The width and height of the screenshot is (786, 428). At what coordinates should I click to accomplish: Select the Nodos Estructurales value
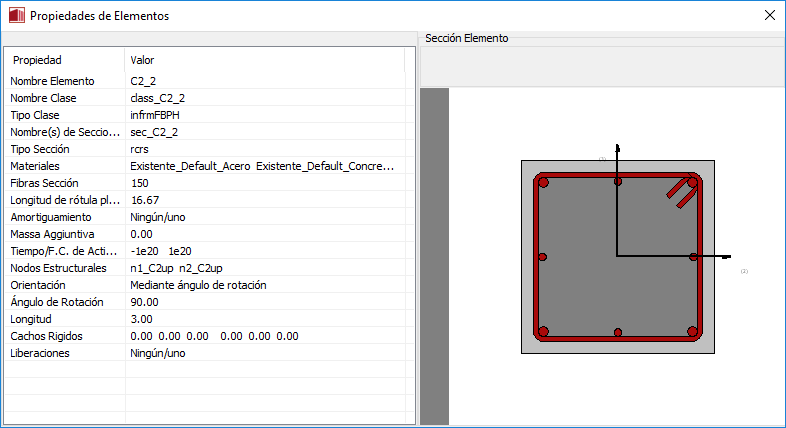point(176,268)
